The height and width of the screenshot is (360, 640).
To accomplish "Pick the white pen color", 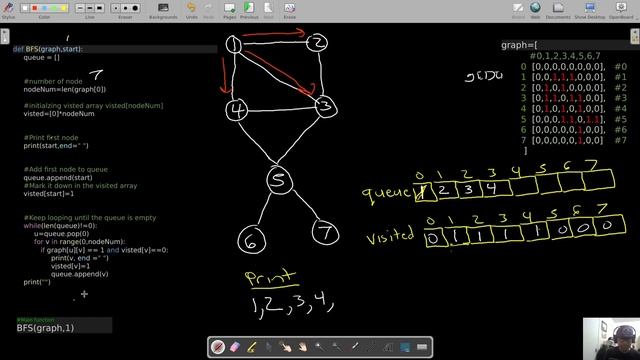I will click(x=25, y=8).
